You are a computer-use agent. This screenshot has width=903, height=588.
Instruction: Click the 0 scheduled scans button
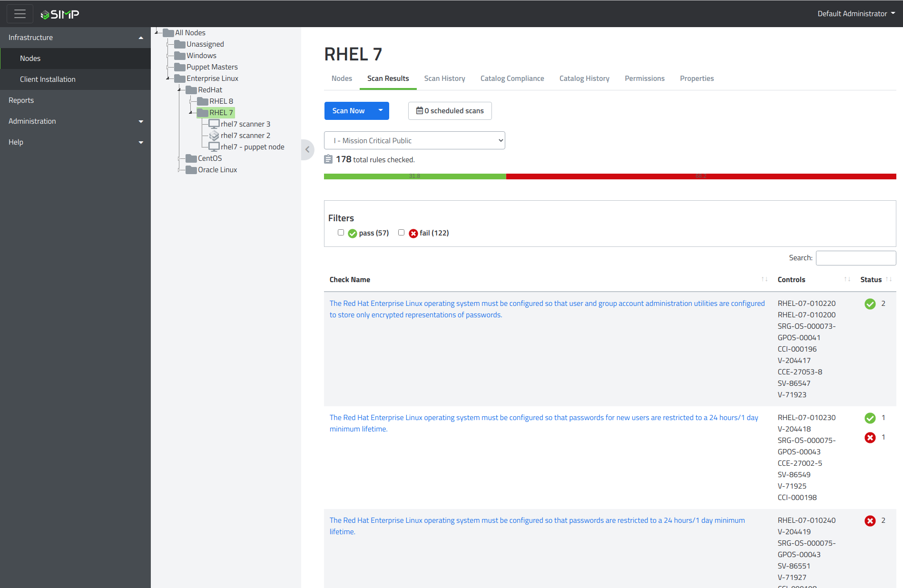450,111
